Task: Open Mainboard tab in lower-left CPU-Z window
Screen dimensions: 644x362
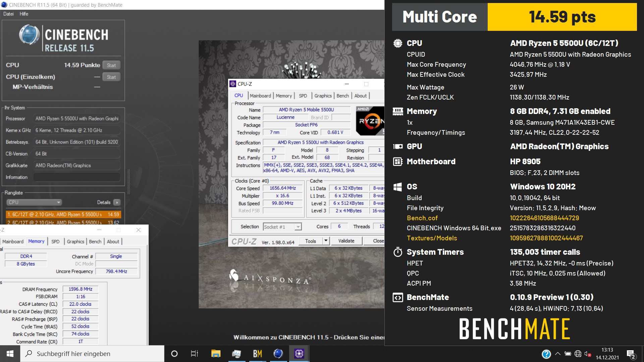Action: pos(13,241)
